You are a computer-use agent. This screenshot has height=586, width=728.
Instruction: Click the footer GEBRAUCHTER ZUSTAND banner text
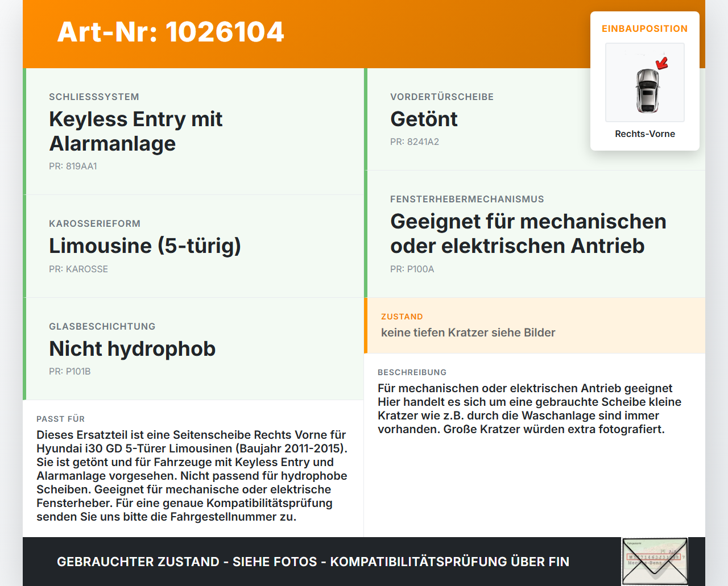click(313, 562)
